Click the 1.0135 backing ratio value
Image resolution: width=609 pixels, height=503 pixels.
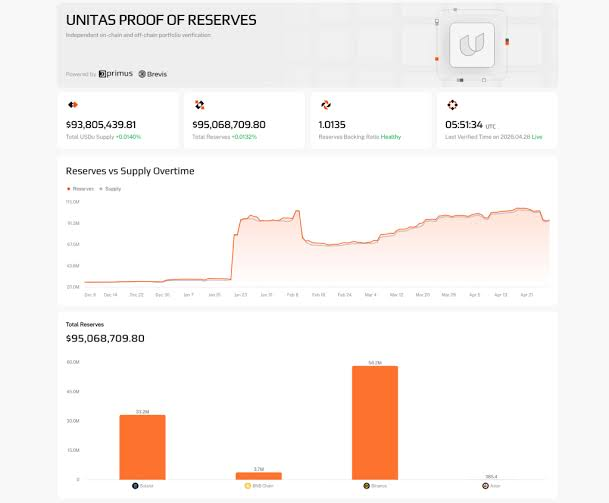332,125
